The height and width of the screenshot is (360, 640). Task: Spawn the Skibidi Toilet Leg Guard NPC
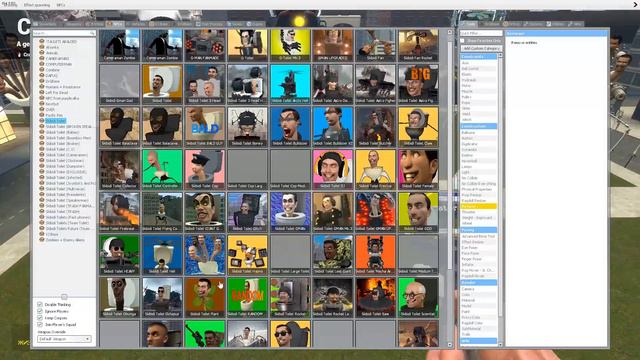[x=333, y=255]
